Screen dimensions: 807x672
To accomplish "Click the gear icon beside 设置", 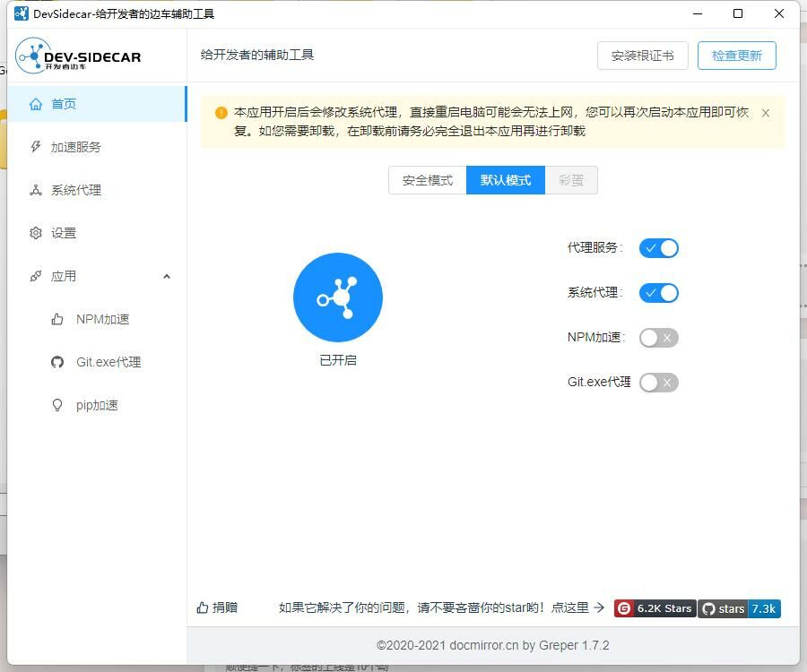I will click(36, 233).
